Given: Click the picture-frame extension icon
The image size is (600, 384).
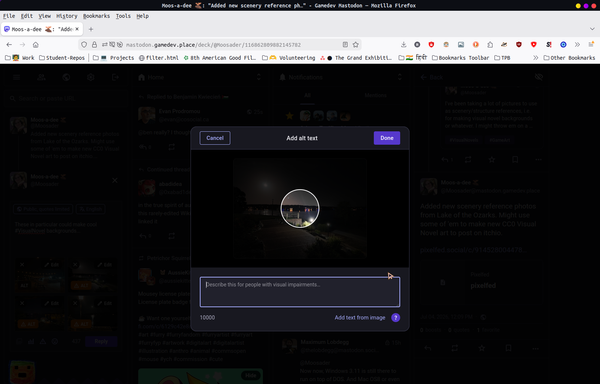Looking at the screenshot, I should tap(461, 45).
